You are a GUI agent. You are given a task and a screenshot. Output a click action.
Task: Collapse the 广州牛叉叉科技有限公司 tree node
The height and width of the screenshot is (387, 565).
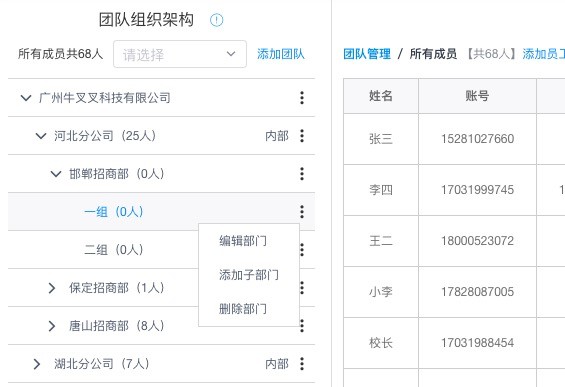[26, 98]
